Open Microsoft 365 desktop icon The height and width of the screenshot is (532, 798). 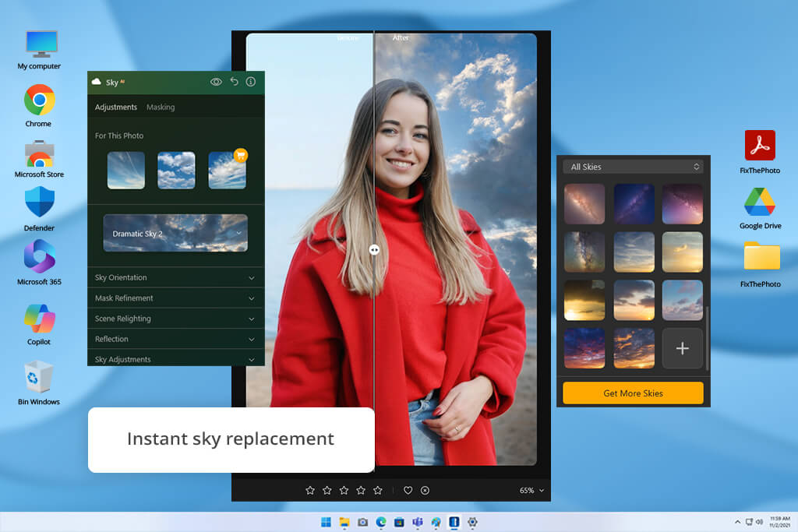point(39,256)
